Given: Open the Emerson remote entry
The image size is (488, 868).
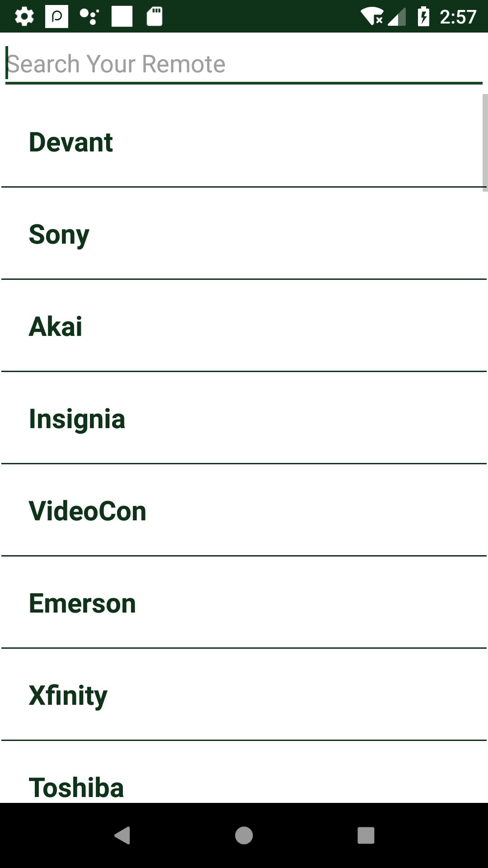Looking at the screenshot, I should (x=244, y=603).
